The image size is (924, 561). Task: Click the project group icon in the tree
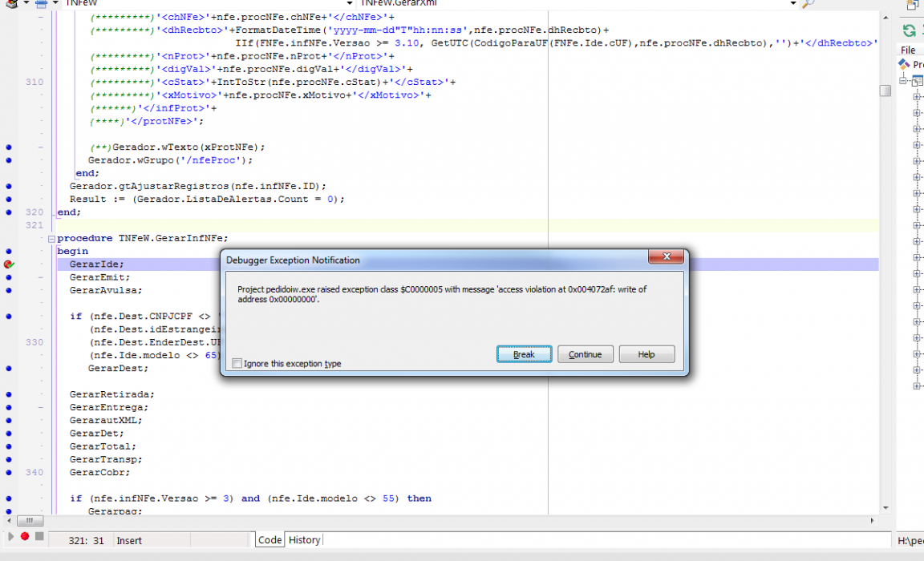pyautogui.click(x=904, y=63)
